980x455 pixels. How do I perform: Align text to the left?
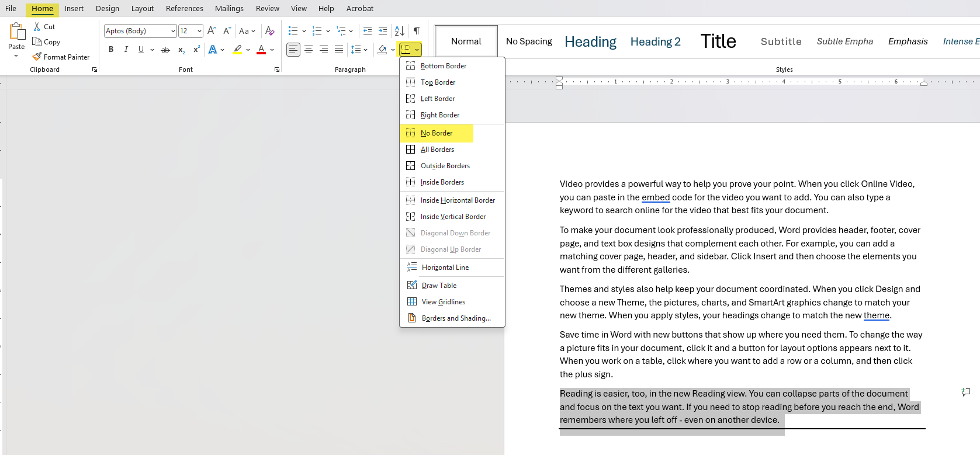click(x=293, y=50)
